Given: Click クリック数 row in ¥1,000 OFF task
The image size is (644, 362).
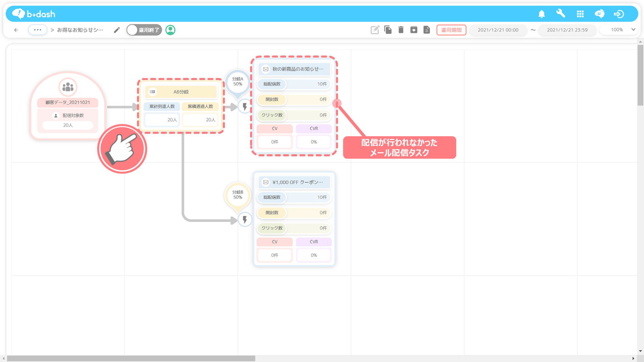Looking at the screenshot, I should pos(294,228).
